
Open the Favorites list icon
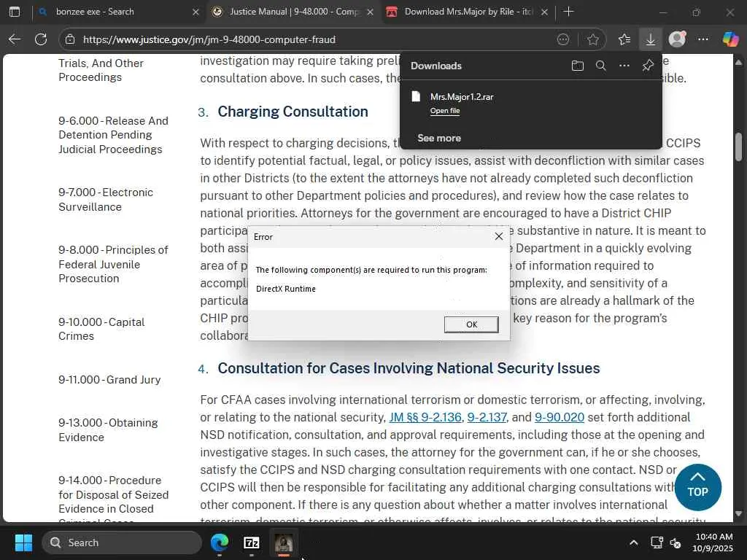(x=624, y=39)
